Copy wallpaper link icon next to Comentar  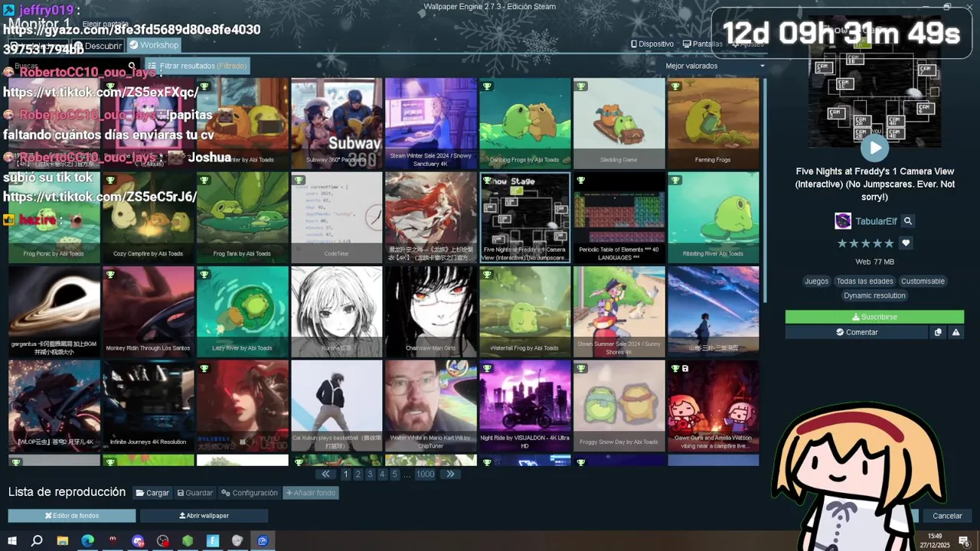[938, 332]
